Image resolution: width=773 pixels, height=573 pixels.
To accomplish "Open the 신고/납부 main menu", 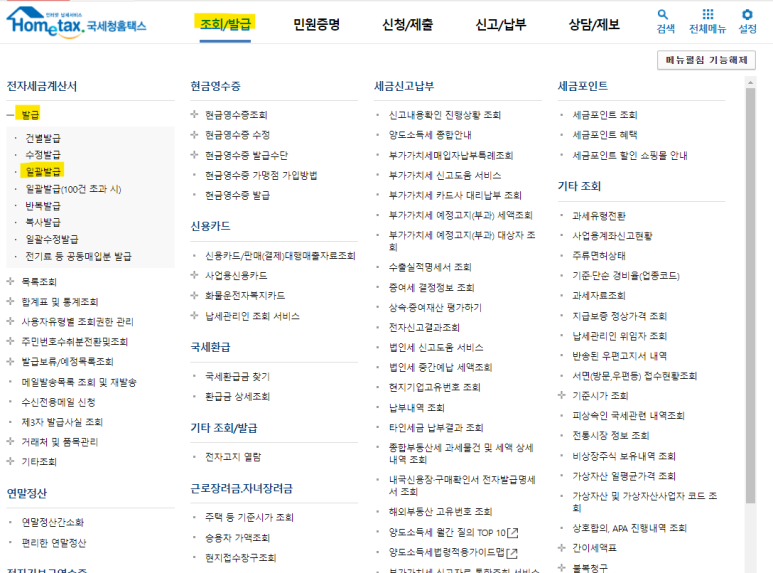I will click(x=501, y=24).
